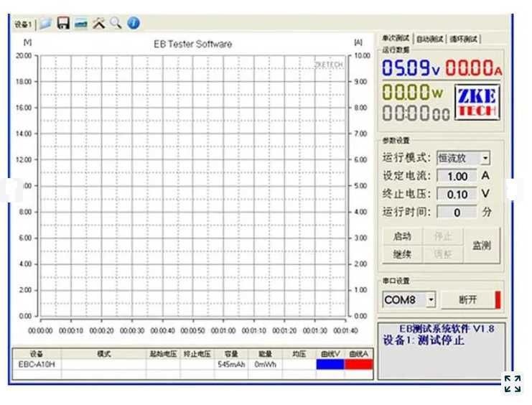Click the EBC-A10H device table cell
The width and height of the screenshot is (532, 405).
coord(37,364)
